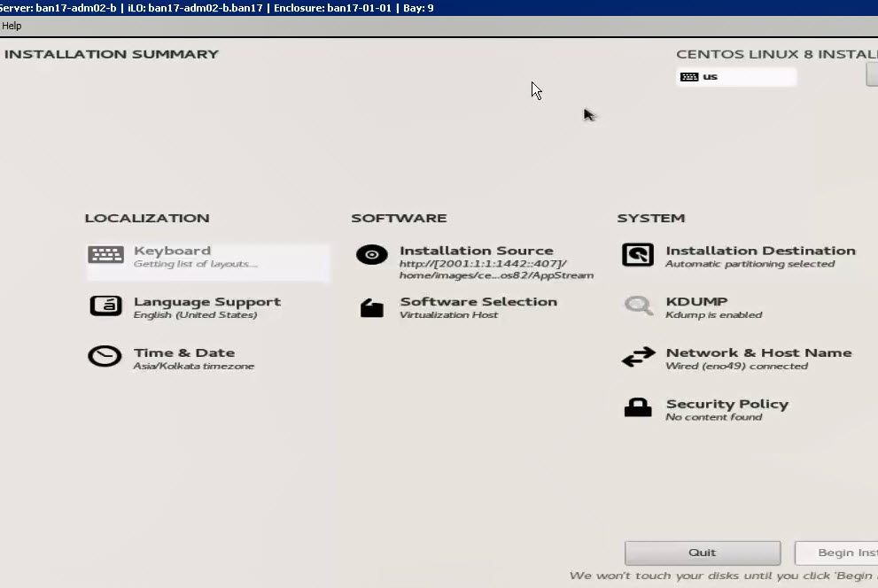Select the Time & Date clock icon
The width and height of the screenshot is (878, 588).
[x=105, y=356]
